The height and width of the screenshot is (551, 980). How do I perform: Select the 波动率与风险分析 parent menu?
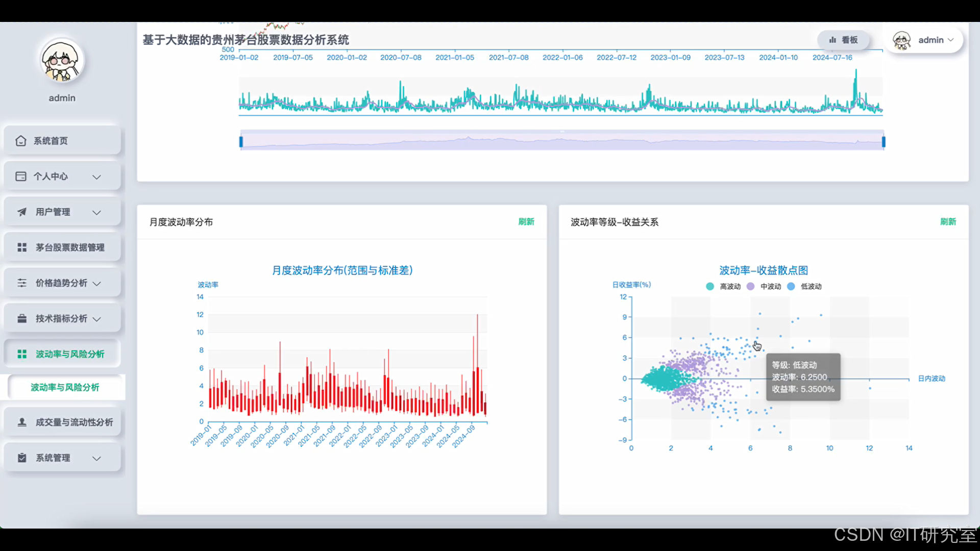[62, 354]
